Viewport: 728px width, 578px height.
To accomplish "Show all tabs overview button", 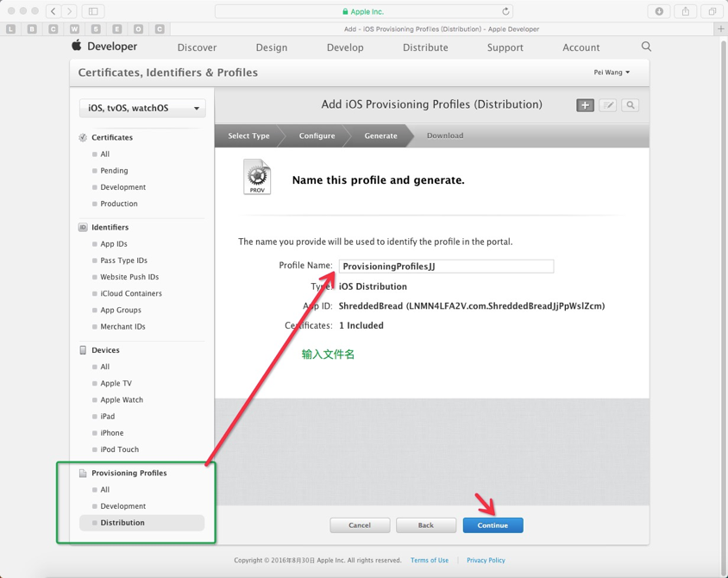I will (x=712, y=11).
